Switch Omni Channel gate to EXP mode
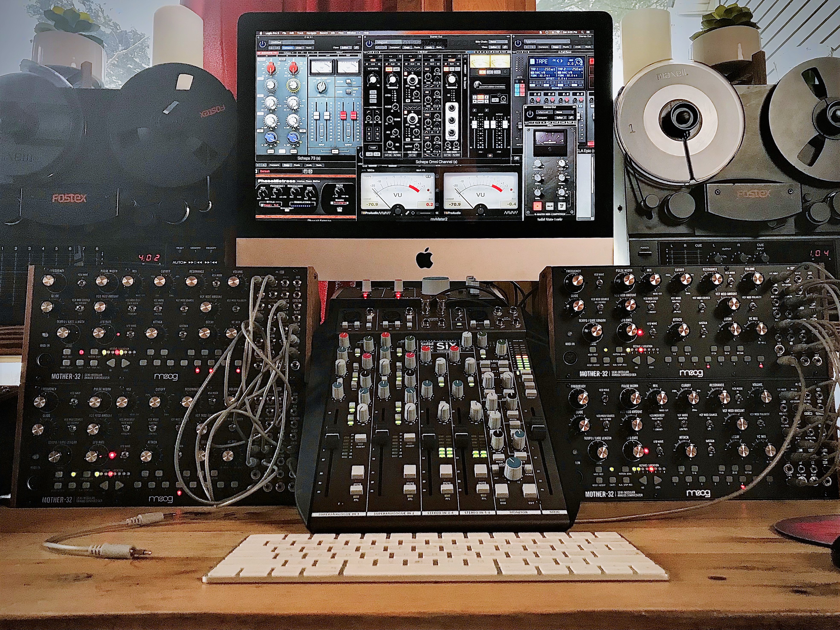Image resolution: width=840 pixels, height=630 pixels. pos(397,69)
